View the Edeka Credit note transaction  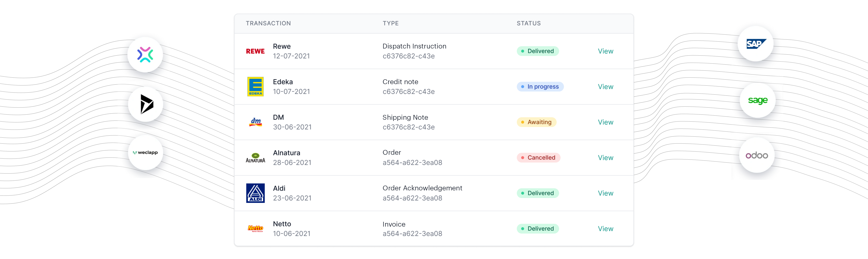tap(606, 87)
